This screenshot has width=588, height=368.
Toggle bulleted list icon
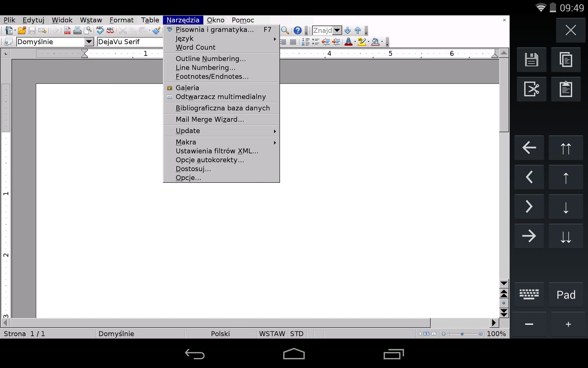click(316, 42)
